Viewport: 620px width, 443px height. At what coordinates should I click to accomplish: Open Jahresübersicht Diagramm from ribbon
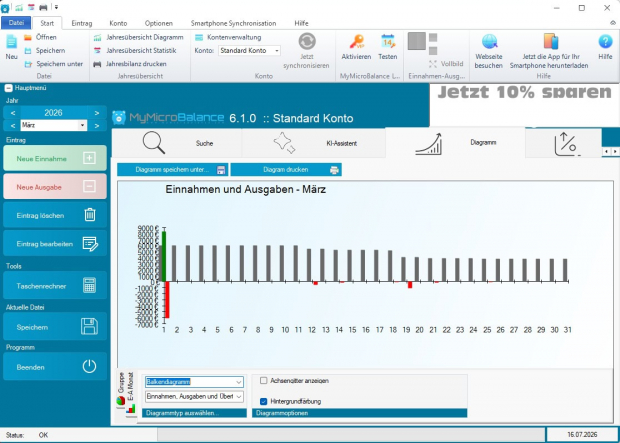click(138, 38)
